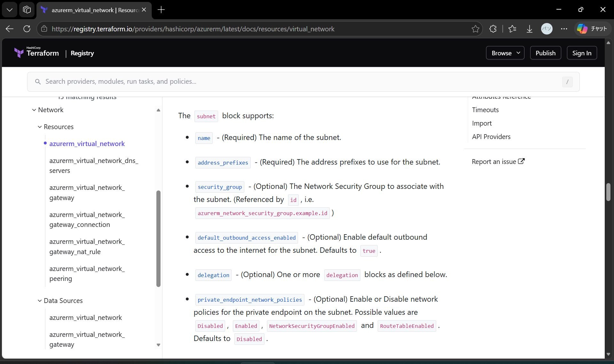The image size is (614, 364).
Task: Open the tab actions workspace icon
Action: [x=27, y=10]
